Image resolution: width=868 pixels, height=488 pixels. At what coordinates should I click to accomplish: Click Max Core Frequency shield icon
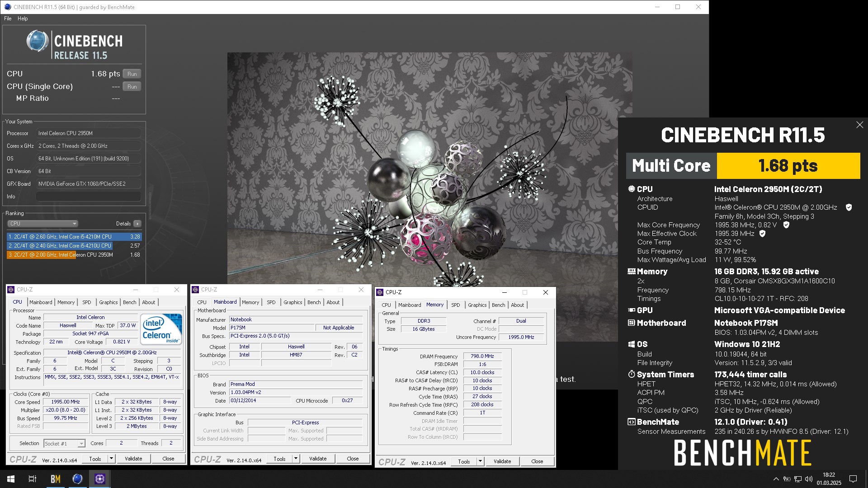pos(786,225)
